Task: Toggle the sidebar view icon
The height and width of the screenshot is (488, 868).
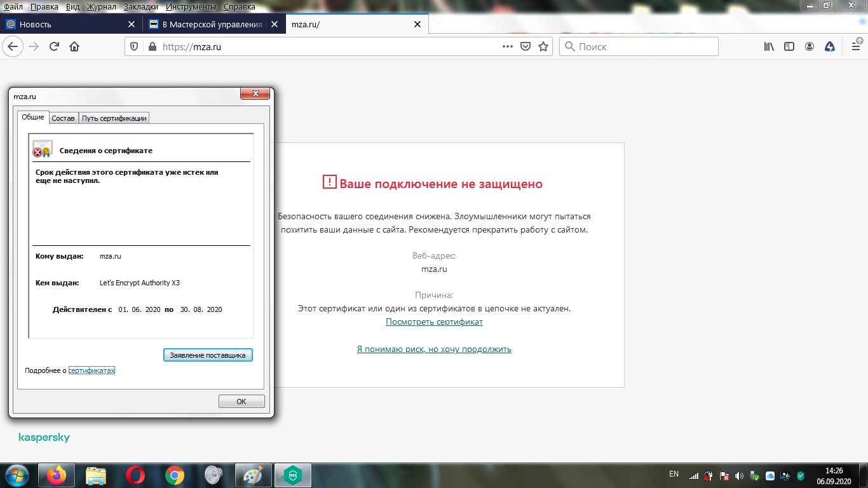Action: pyautogui.click(x=789, y=46)
